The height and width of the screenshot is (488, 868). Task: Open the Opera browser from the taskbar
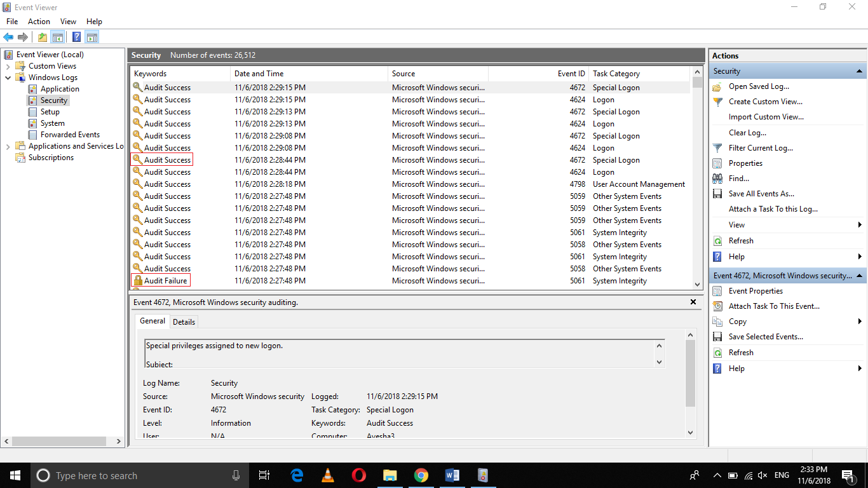(358, 475)
